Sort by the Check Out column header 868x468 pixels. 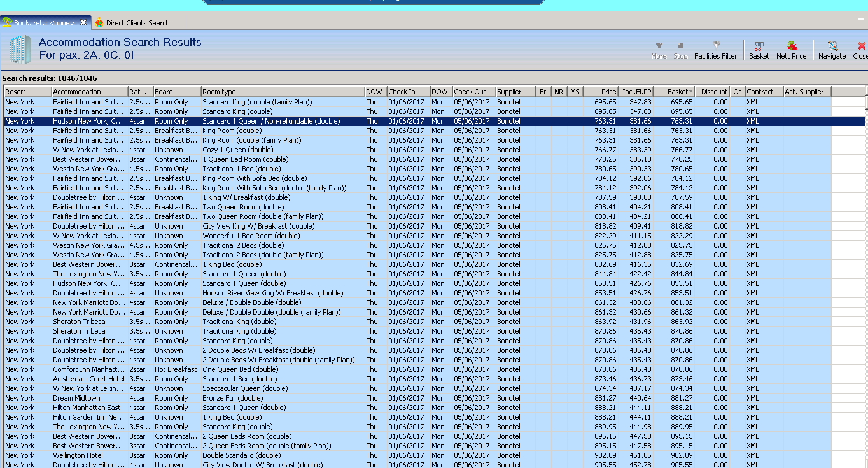473,92
